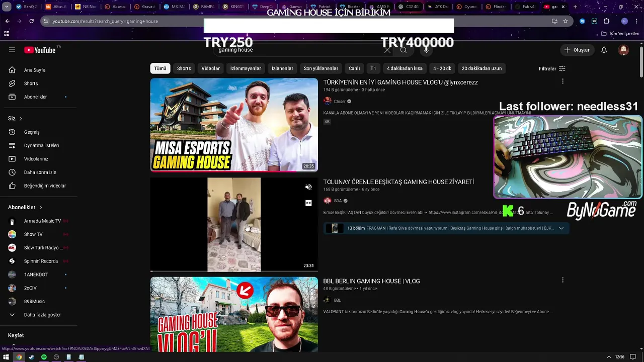Open the Tolunay Ören video thumbnail

(234, 224)
